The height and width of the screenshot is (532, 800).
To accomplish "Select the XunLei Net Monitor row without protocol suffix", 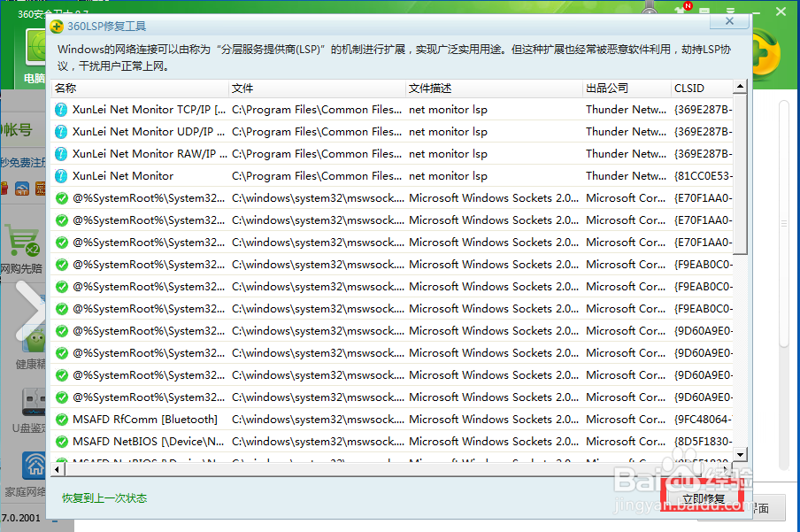I will click(392, 176).
